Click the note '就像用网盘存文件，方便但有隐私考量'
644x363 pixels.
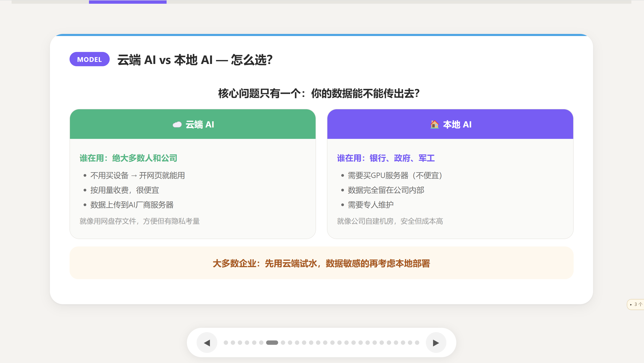(139, 221)
